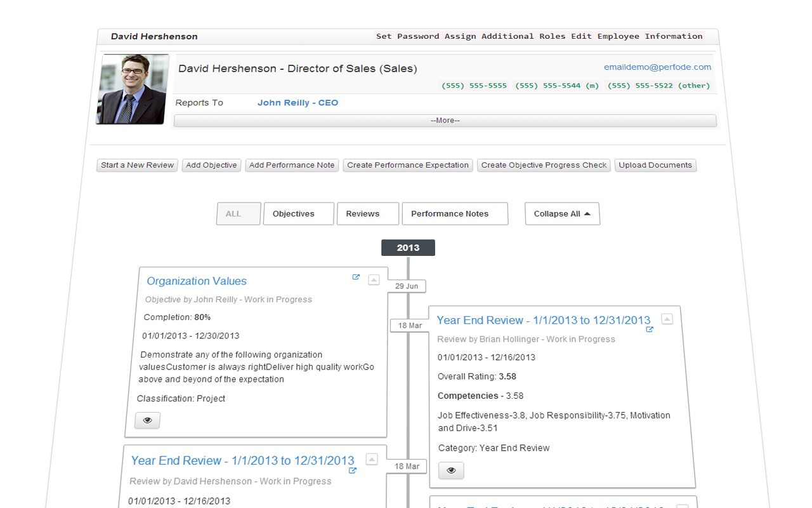812x508 pixels.
Task: Select the Objectives filter tab
Action: click(298, 213)
